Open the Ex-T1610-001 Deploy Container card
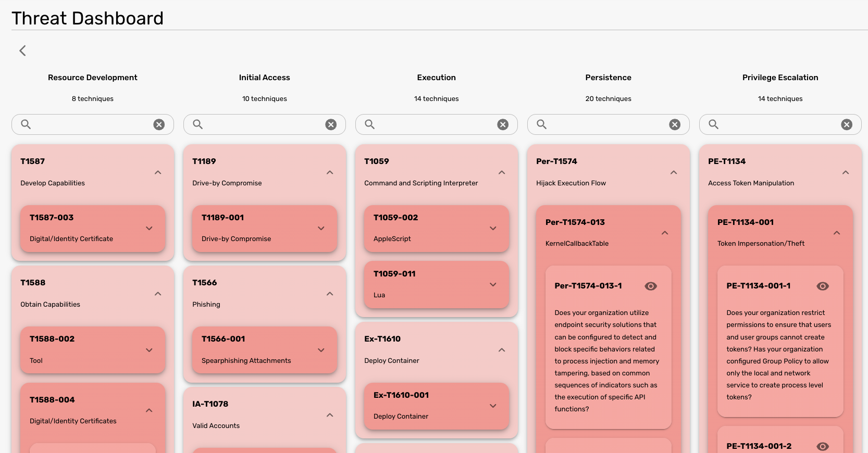This screenshot has height=453, width=868. point(437,406)
